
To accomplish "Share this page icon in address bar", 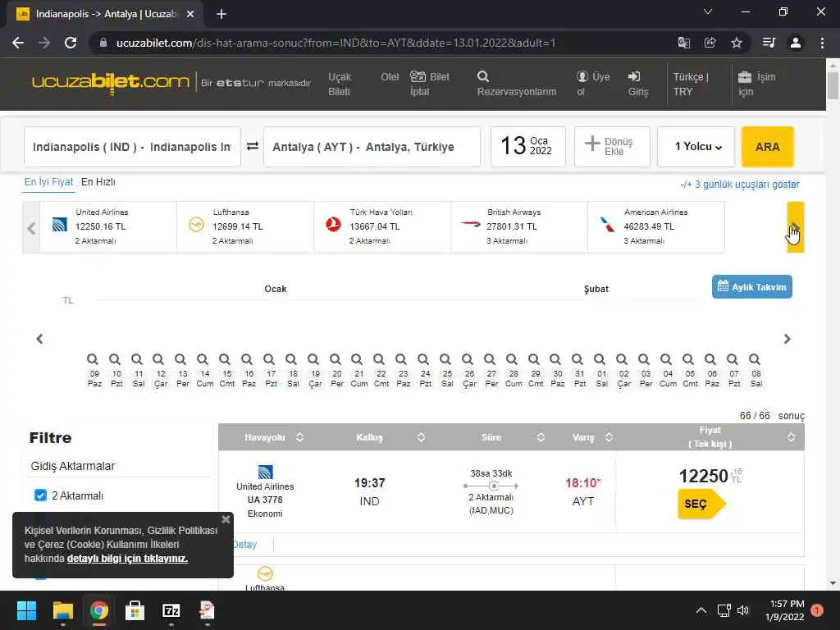I will coord(710,43).
